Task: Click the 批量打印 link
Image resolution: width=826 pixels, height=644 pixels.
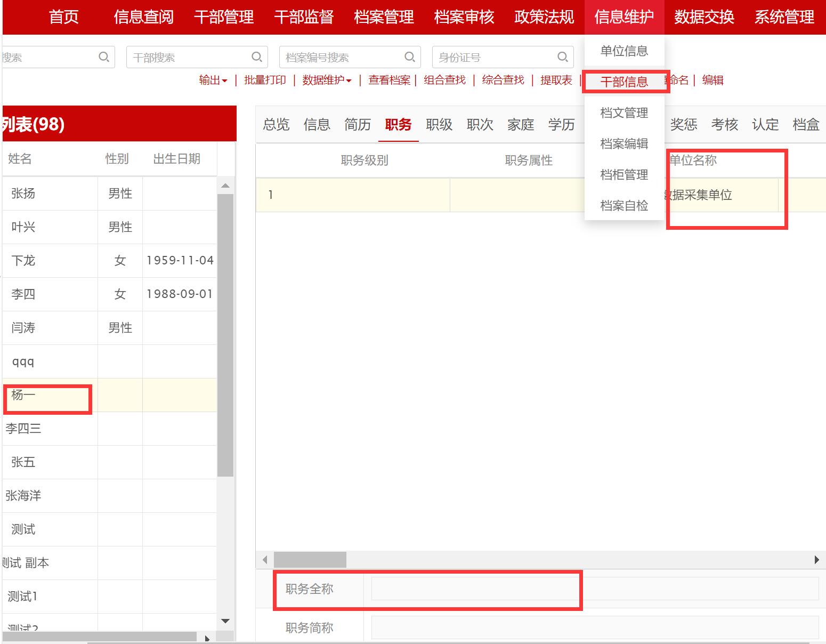Action: point(265,80)
